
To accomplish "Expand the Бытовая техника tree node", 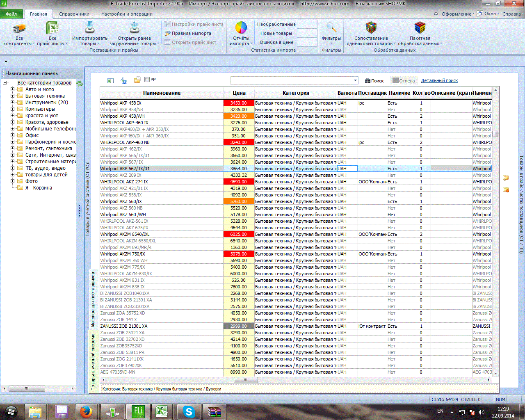I will tap(13, 96).
